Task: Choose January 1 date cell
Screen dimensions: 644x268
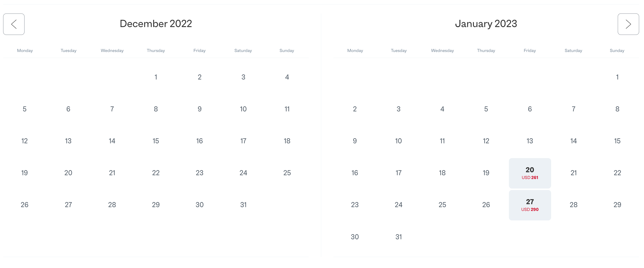Action: click(x=617, y=77)
